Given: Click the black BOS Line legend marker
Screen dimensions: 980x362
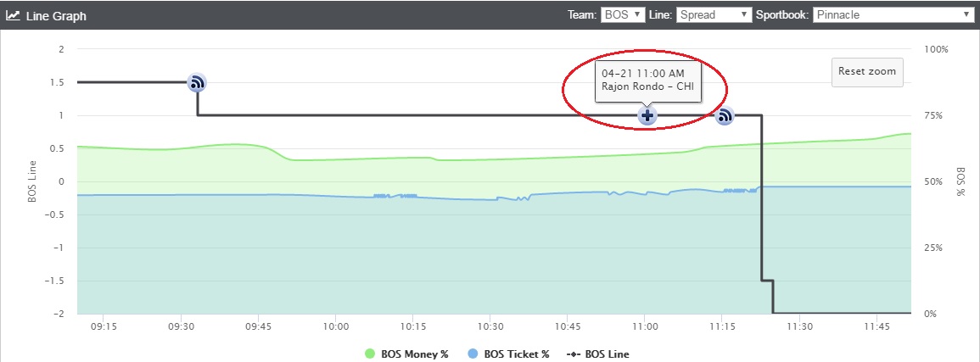Looking at the screenshot, I should tap(574, 354).
